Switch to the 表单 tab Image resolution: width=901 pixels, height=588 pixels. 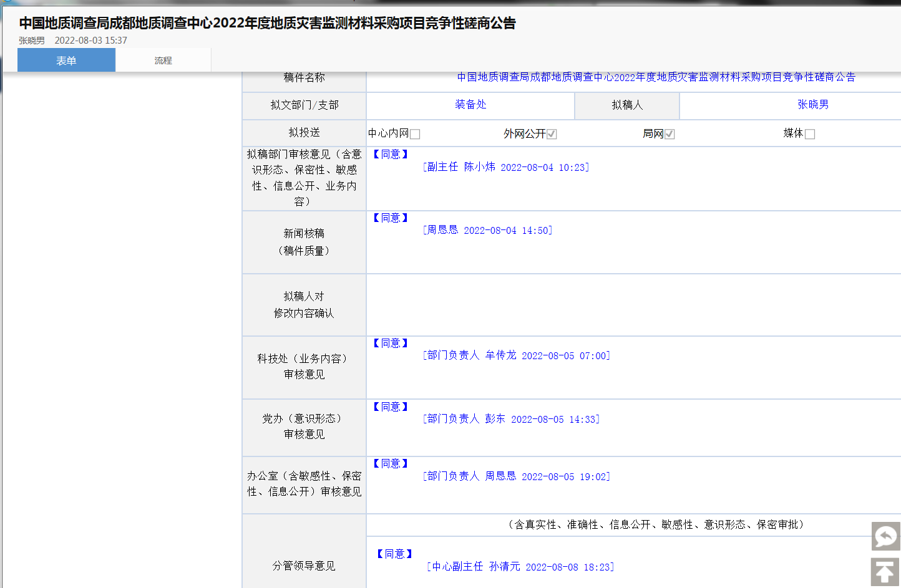coord(66,60)
